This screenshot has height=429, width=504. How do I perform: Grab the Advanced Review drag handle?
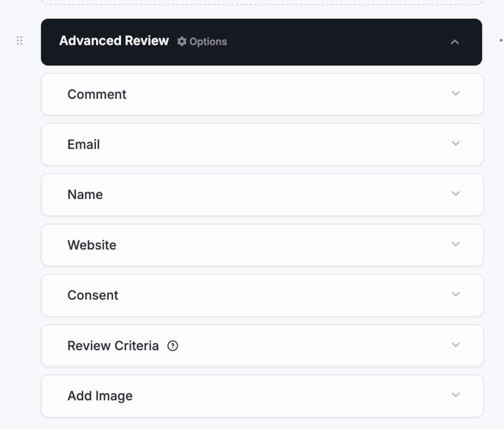(20, 41)
